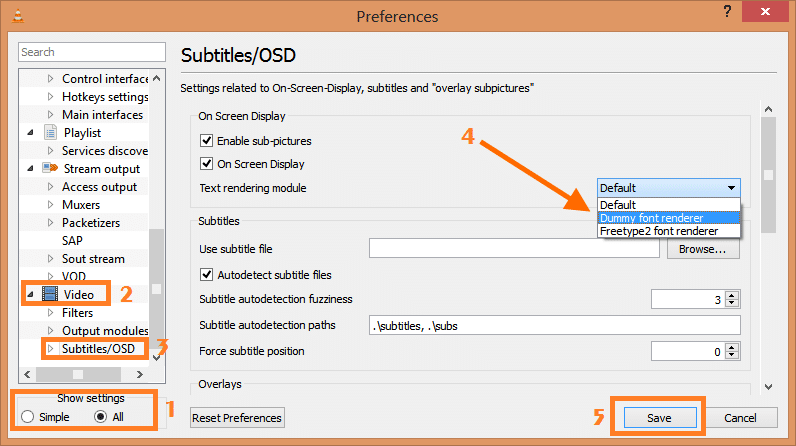
Task: Click the tree horizontal scroll-right arrow
Action: point(140,374)
